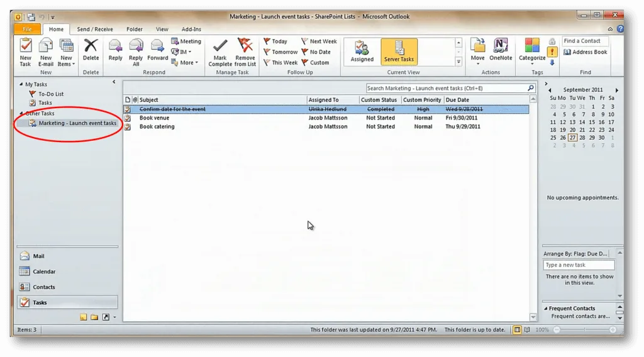Expand the Current View gallery

(458, 62)
